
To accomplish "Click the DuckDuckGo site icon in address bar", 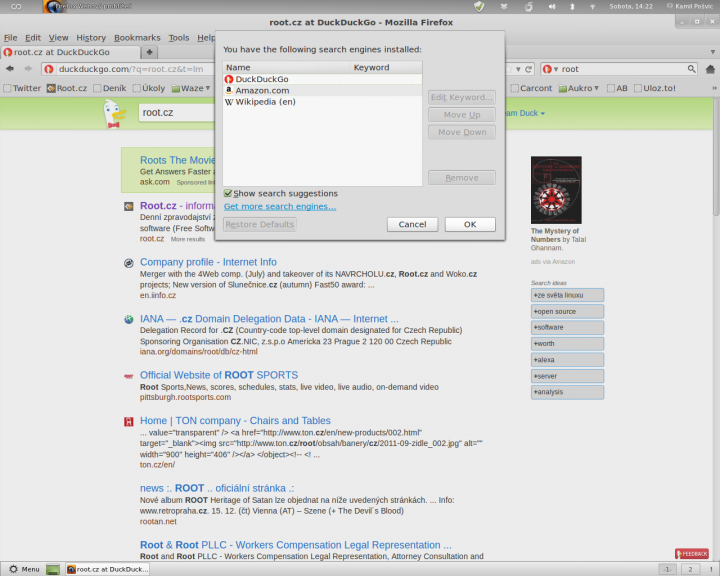I will coord(49,69).
